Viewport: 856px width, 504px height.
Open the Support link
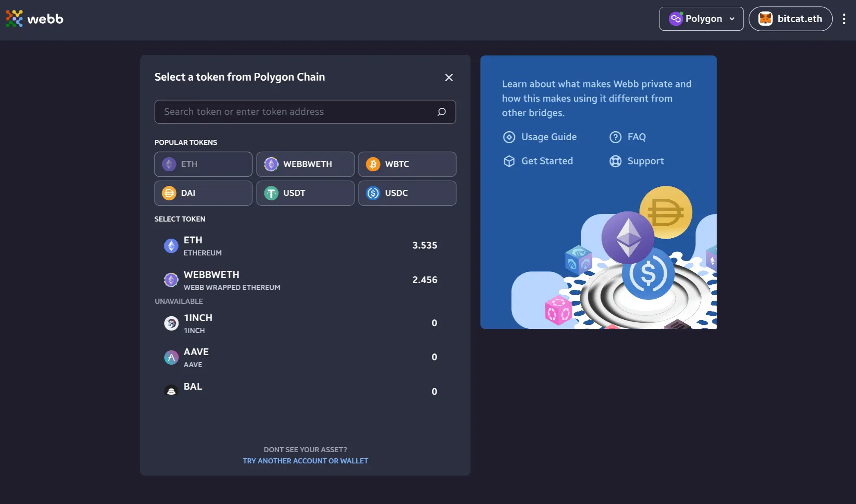click(x=636, y=161)
